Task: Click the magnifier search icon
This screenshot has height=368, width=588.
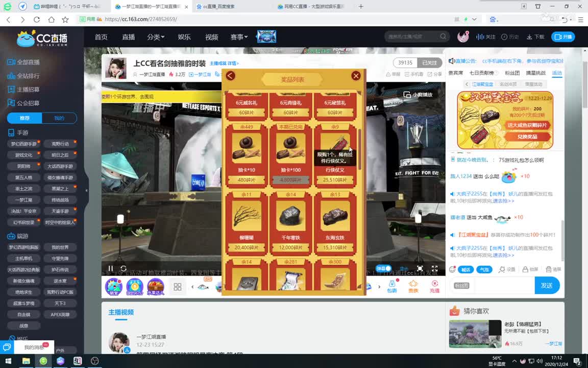Action: 443,36
